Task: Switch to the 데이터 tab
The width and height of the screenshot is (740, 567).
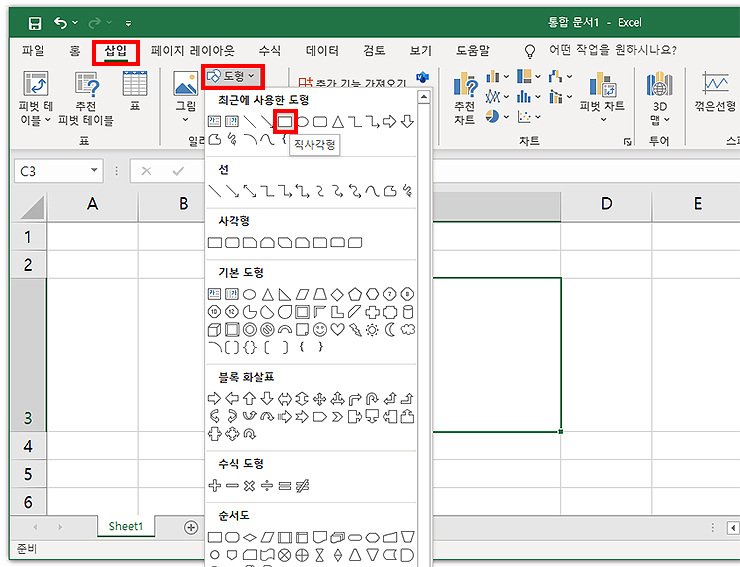Action: click(x=322, y=51)
